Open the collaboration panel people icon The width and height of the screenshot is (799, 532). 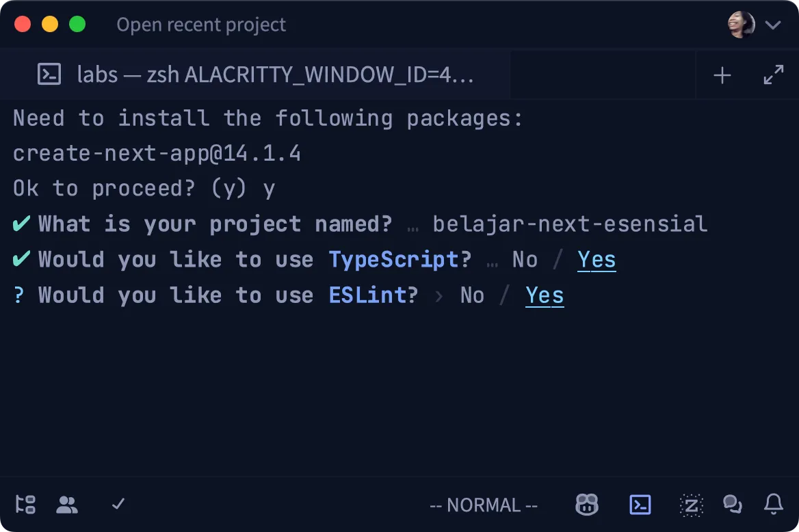(x=67, y=505)
